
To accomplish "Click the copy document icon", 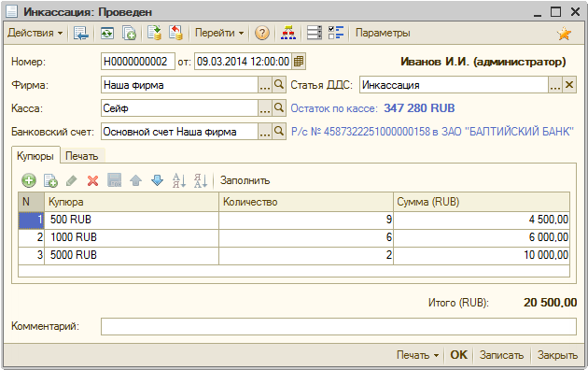I will click(129, 33).
